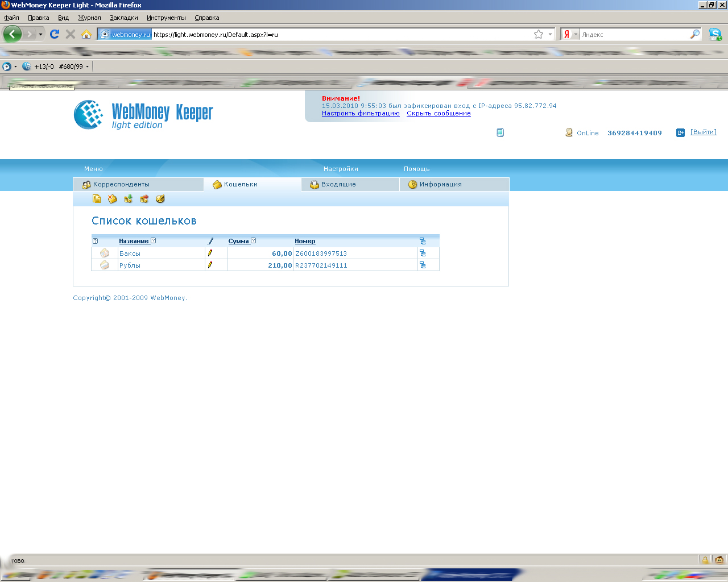728x582 pixels.
Task: Click the Рублы wallet name
Action: point(130,265)
